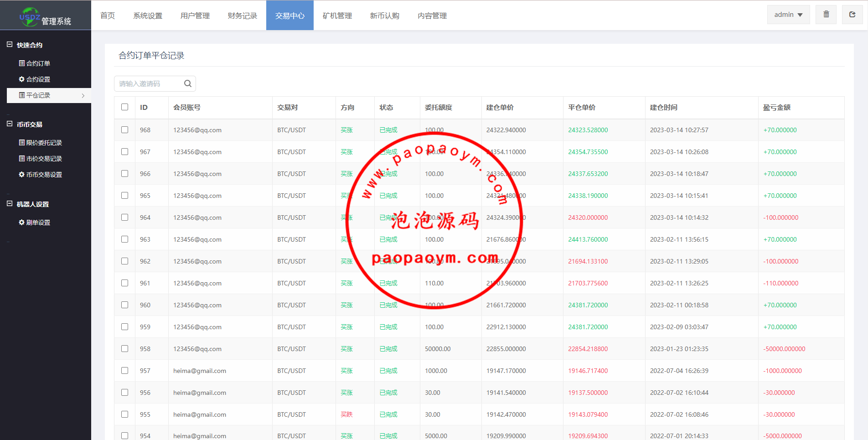Click the 币币交易设置 gear icon
This screenshot has height=440, width=868.
pyautogui.click(x=21, y=175)
